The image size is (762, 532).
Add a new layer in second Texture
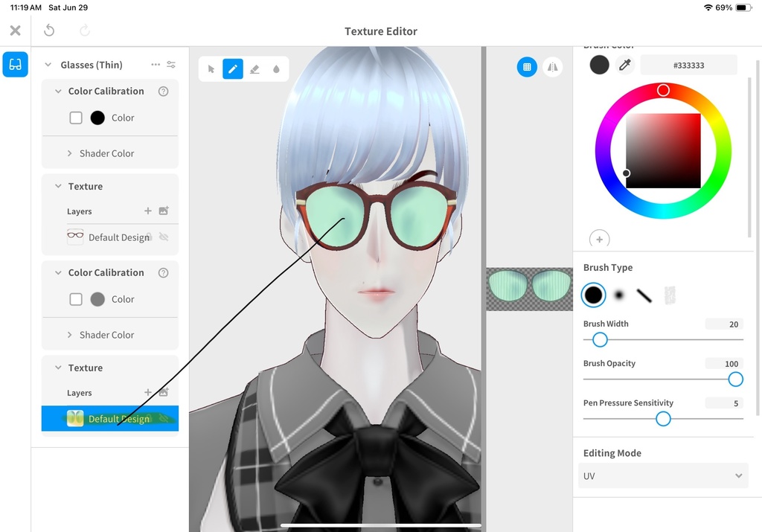tap(148, 392)
